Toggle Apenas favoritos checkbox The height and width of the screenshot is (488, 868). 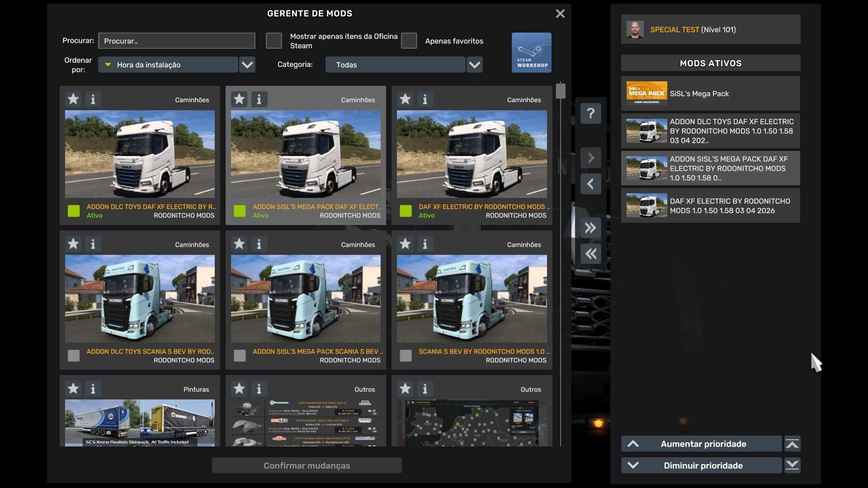[x=409, y=41]
